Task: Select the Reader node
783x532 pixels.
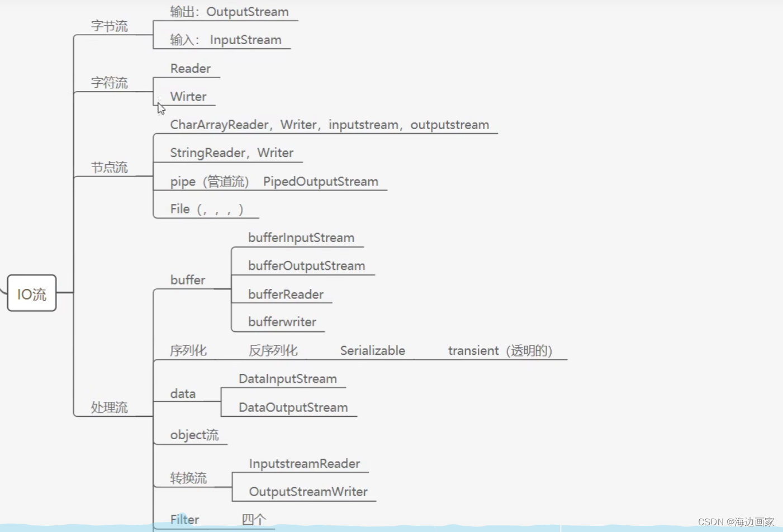Action: click(x=191, y=69)
